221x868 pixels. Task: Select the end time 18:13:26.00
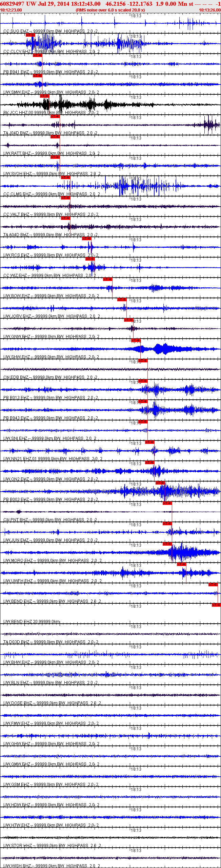pos(210,10)
